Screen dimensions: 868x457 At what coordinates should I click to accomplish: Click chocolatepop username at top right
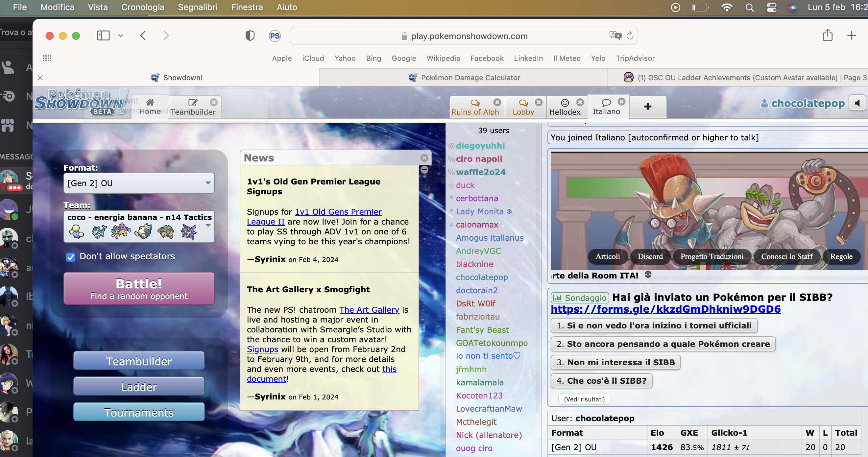[x=808, y=103]
